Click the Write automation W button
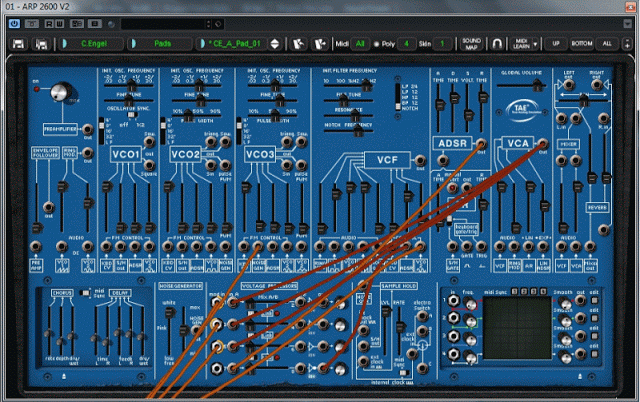This screenshot has width=640, height=402. pyautogui.click(x=59, y=24)
